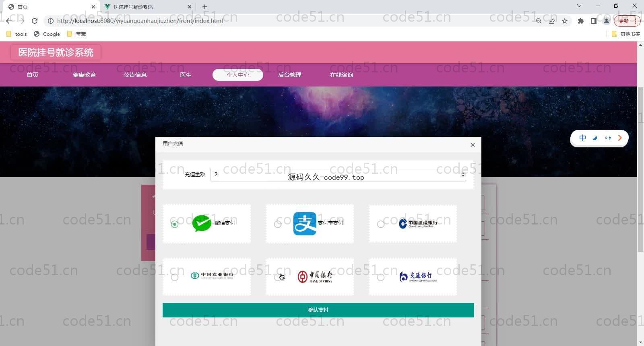Close the 用户充值 recharge dialog

(473, 145)
